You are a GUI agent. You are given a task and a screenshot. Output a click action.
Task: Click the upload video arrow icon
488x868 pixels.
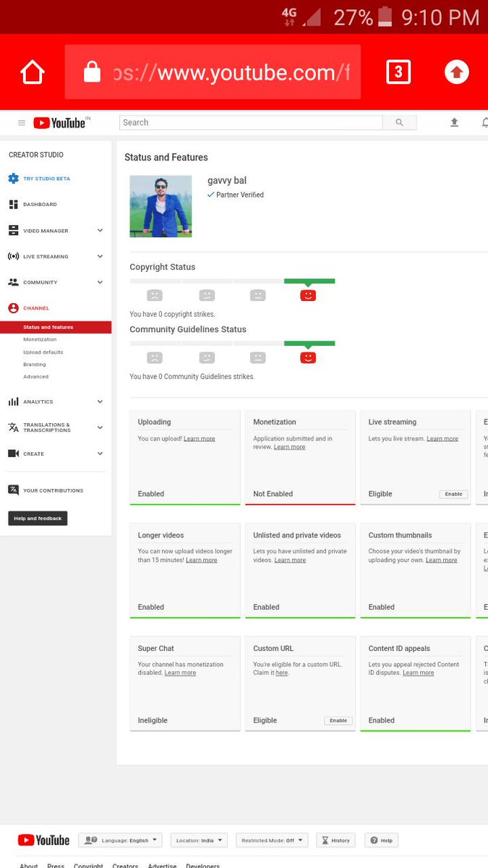(454, 123)
